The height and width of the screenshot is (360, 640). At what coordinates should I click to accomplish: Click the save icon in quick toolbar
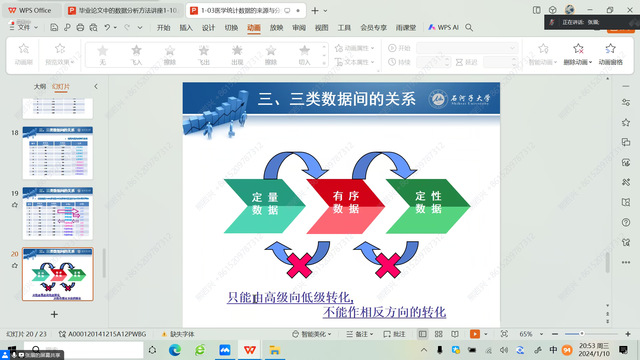[54, 27]
